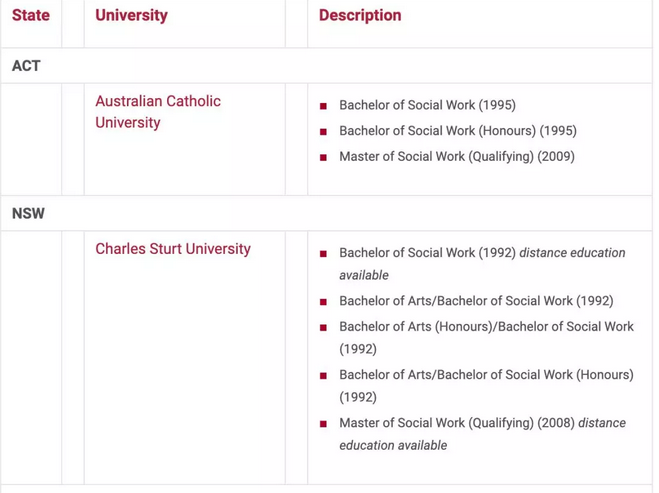Viewport: 659px width, 493px height.
Task: Select the ACT state group row
Action: pyautogui.click(x=27, y=66)
